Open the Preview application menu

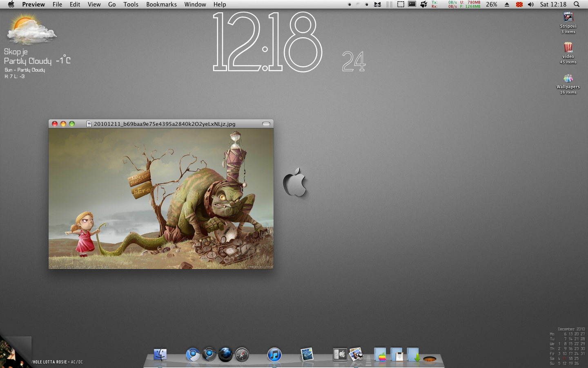(33, 4)
